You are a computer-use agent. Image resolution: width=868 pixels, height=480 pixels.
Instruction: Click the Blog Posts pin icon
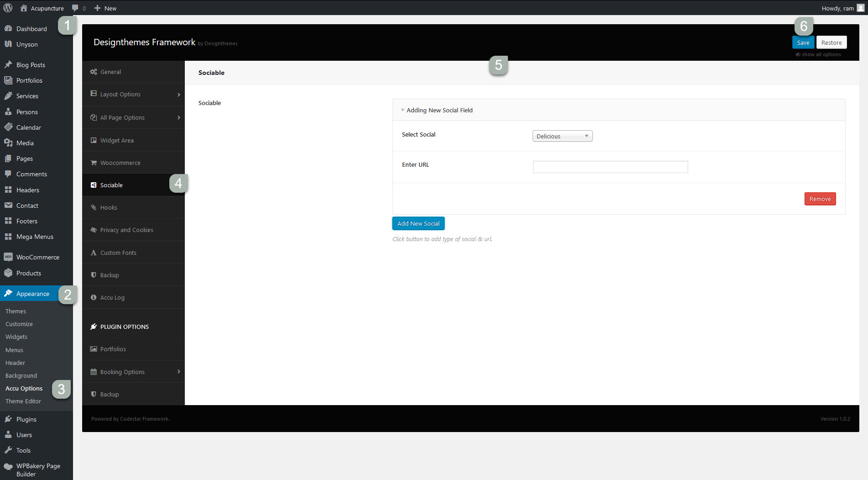coord(8,64)
